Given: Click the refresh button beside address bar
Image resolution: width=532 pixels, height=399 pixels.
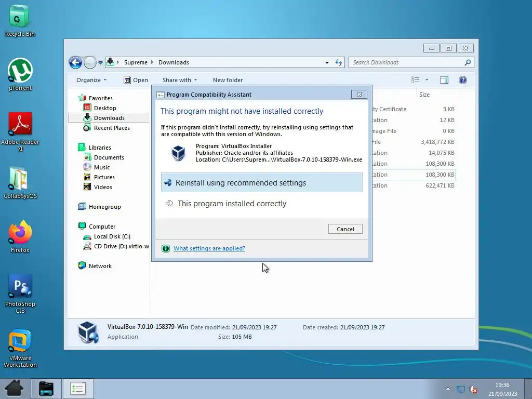Looking at the screenshot, I should click(x=339, y=62).
